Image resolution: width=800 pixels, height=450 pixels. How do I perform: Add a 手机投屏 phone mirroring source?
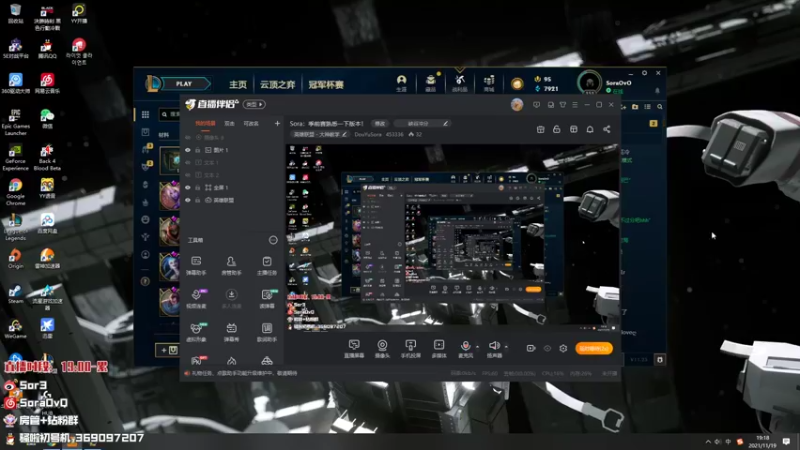pos(410,349)
